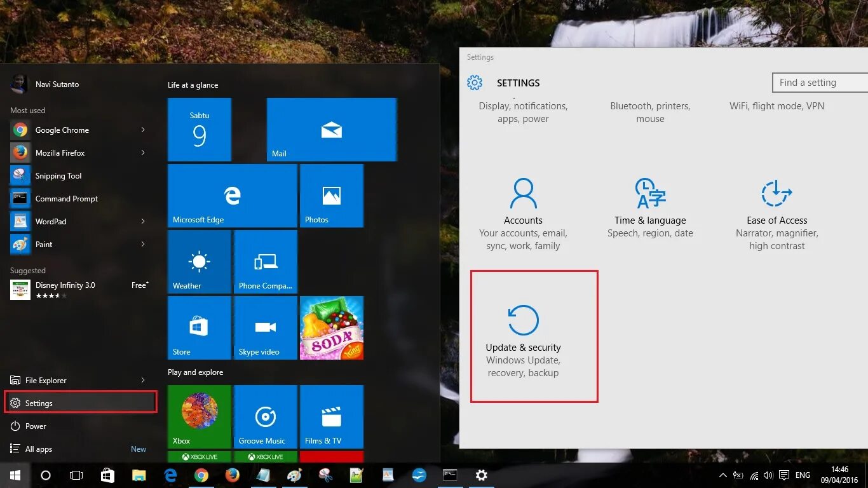Click the Paint palette icon on taskbar
This screenshot has height=488, width=868.
pos(295,475)
